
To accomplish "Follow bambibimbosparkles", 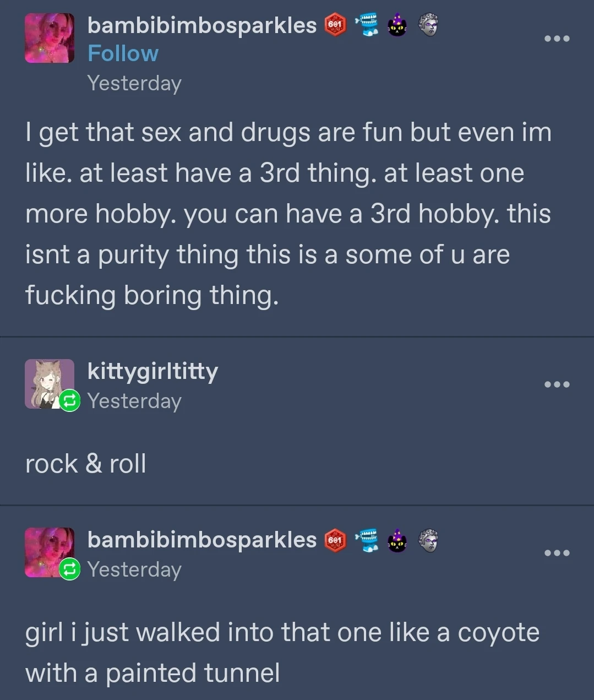I will tap(123, 53).
